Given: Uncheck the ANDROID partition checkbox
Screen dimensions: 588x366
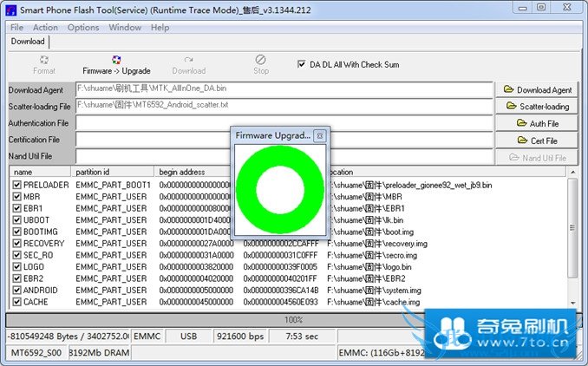Looking at the screenshot, I should [x=17, y=291].
